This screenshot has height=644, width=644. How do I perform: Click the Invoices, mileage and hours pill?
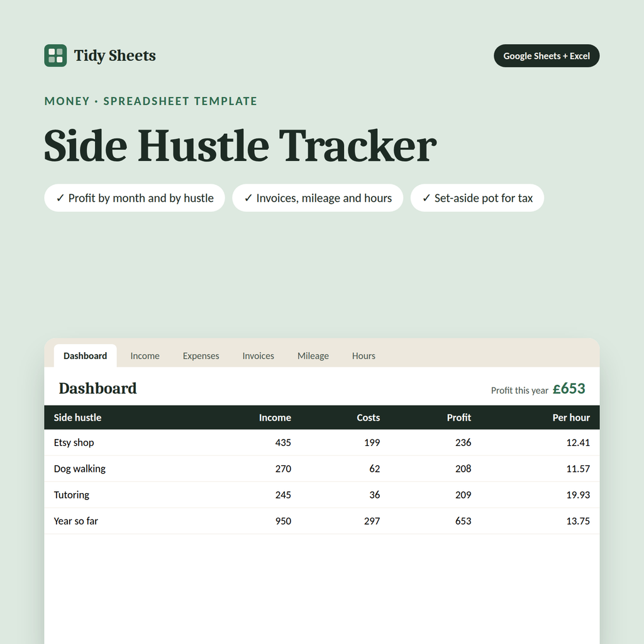click(318, 198)
